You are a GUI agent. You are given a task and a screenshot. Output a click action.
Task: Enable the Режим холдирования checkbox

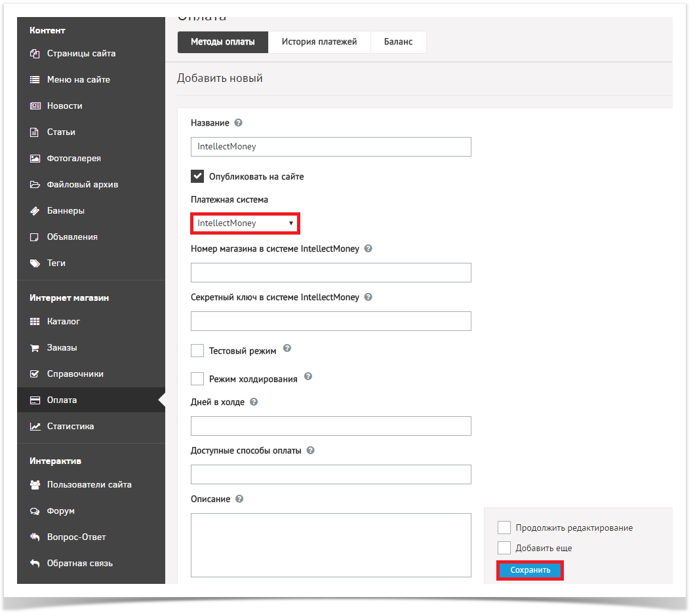click(197, 379)
